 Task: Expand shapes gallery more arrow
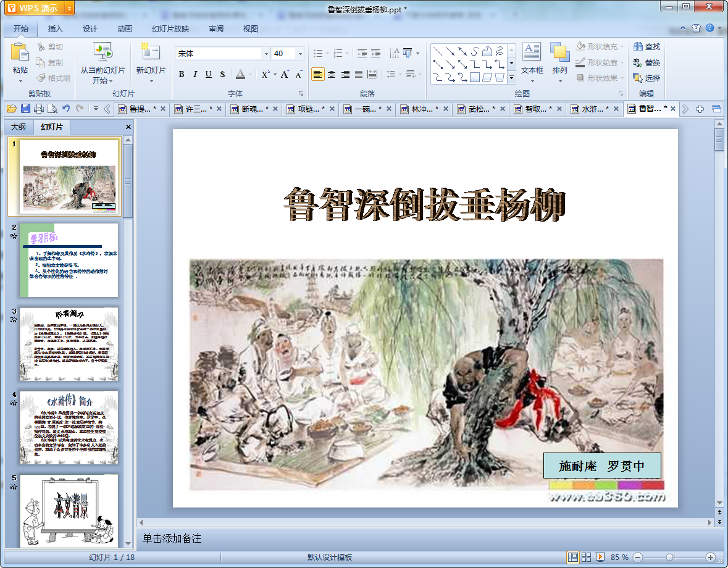click(x=511, y=78)
